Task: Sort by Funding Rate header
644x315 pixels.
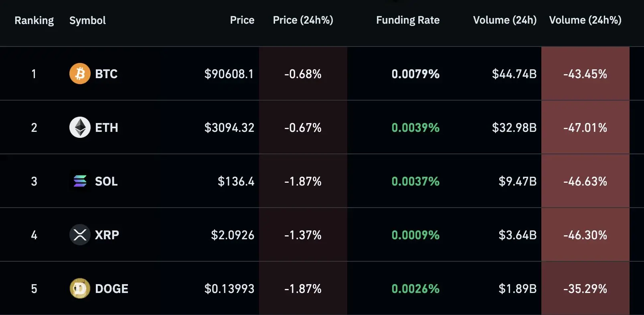Action: click(x=407, y=20)
